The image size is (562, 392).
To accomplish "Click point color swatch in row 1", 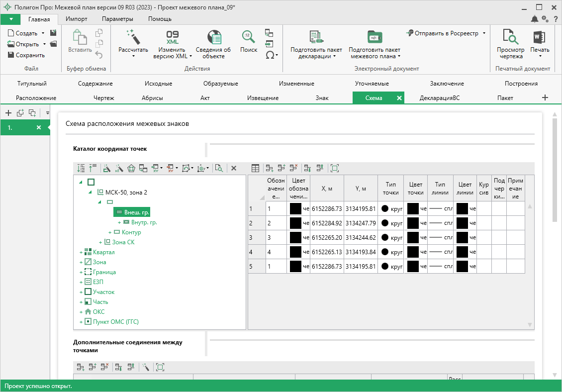I will (x=413, y=209).
